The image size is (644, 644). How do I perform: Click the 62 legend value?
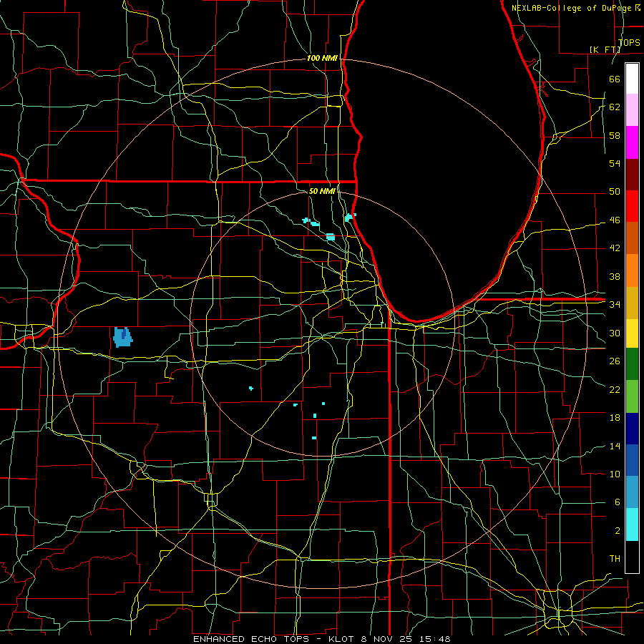pos(615,107)
